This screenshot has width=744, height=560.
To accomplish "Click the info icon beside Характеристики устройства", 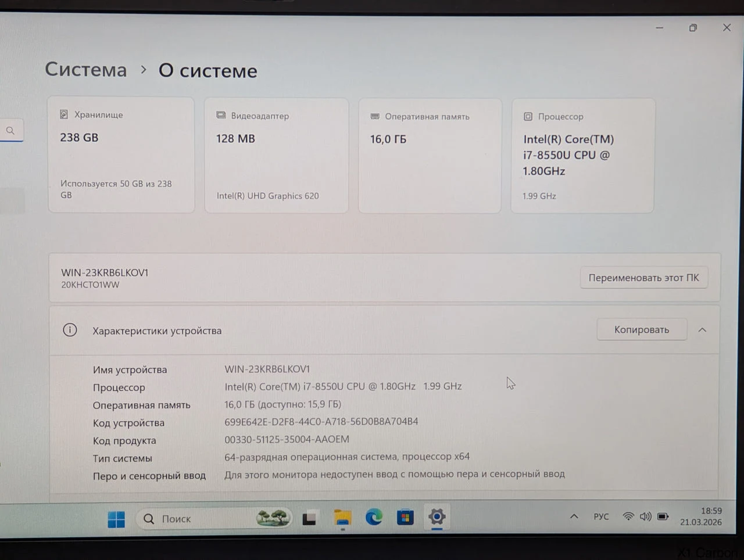I will (x=70, y=330).
